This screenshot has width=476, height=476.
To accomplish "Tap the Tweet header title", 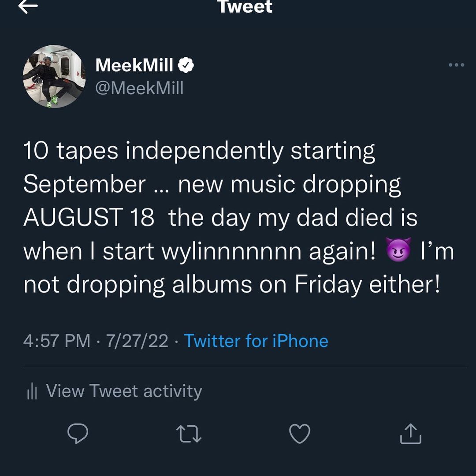I will [x=245, y=7].
